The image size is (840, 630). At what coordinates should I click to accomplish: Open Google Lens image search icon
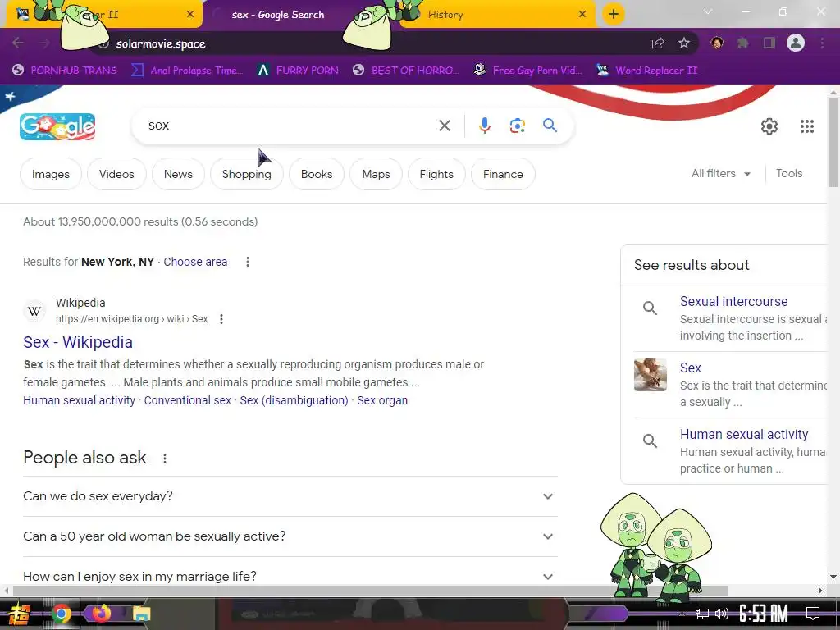(517, 126)
